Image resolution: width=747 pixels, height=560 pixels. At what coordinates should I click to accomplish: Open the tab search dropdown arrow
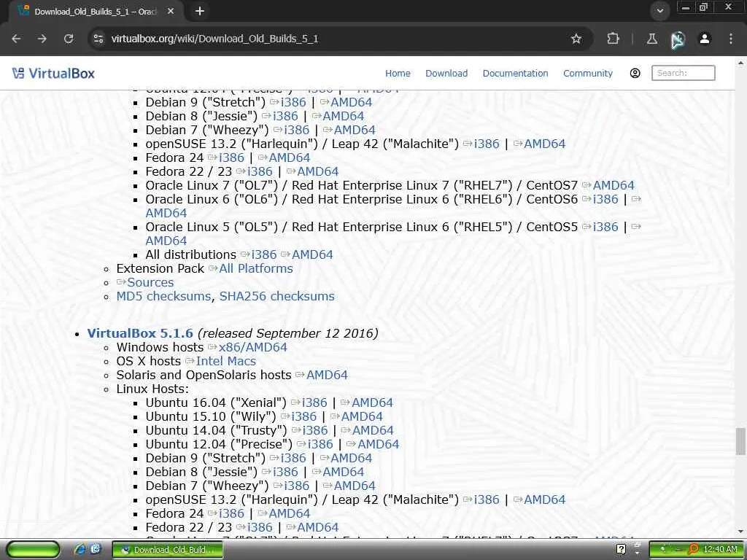coord(659,11)
